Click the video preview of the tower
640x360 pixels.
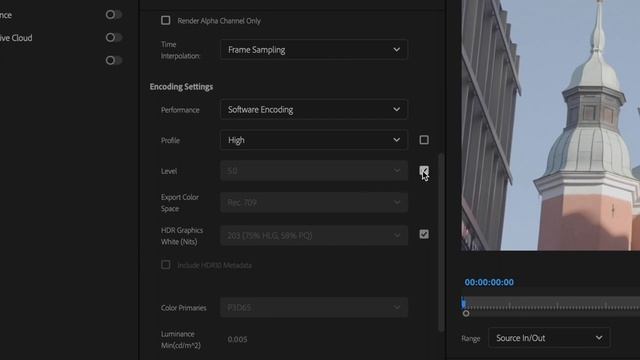point(550,125)
